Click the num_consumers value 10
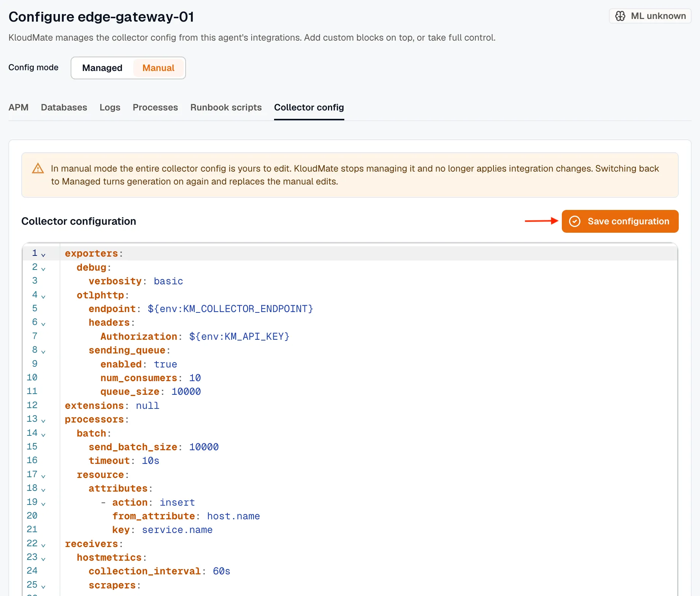 [x=195, y=378]
